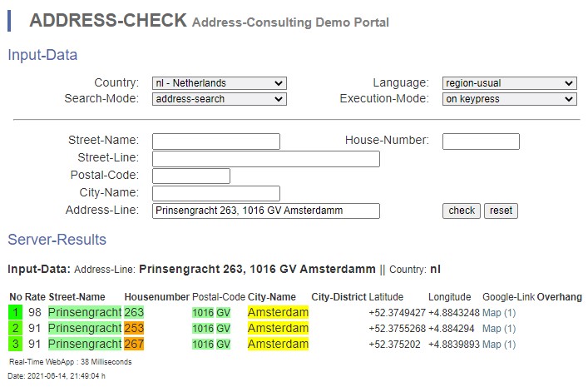Select the Postal-Code input box
The height and width of the screenshot is (387, 588).
click(191, 176)
